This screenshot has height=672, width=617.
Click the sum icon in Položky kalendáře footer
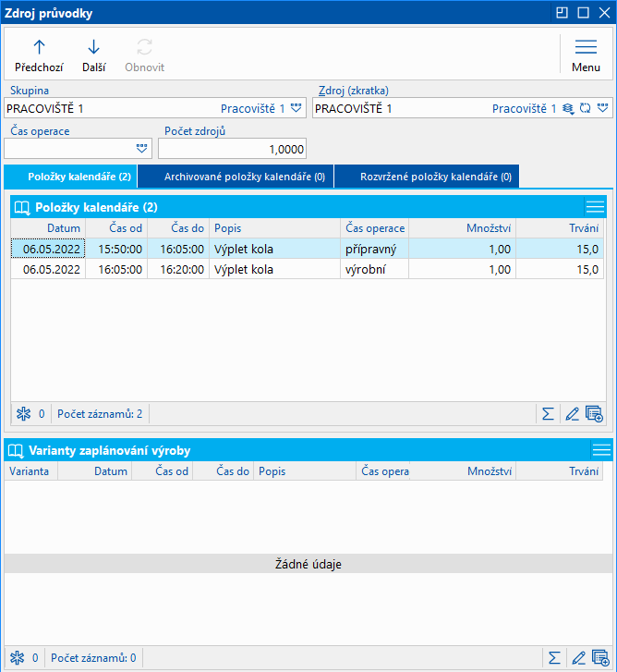[548, 414]
